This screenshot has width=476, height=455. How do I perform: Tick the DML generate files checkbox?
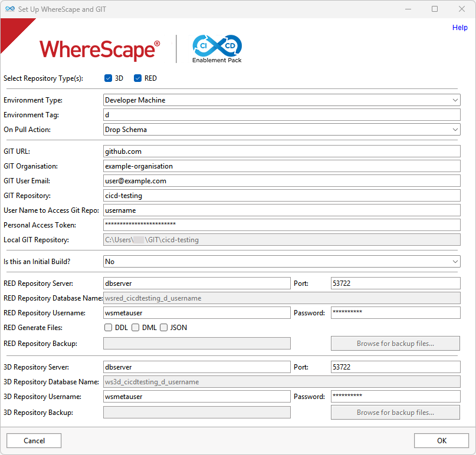coord(136,328)
